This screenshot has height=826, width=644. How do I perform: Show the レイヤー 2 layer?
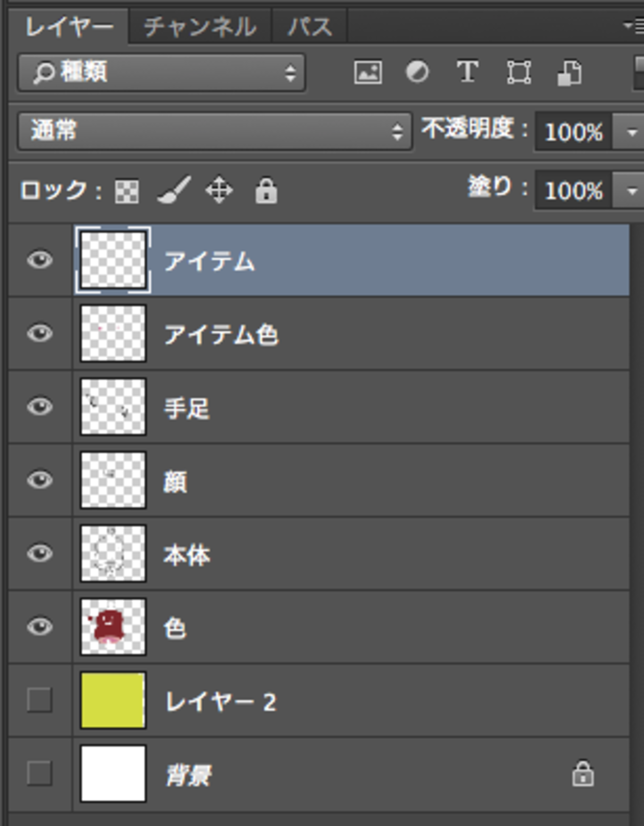[40, 700]
